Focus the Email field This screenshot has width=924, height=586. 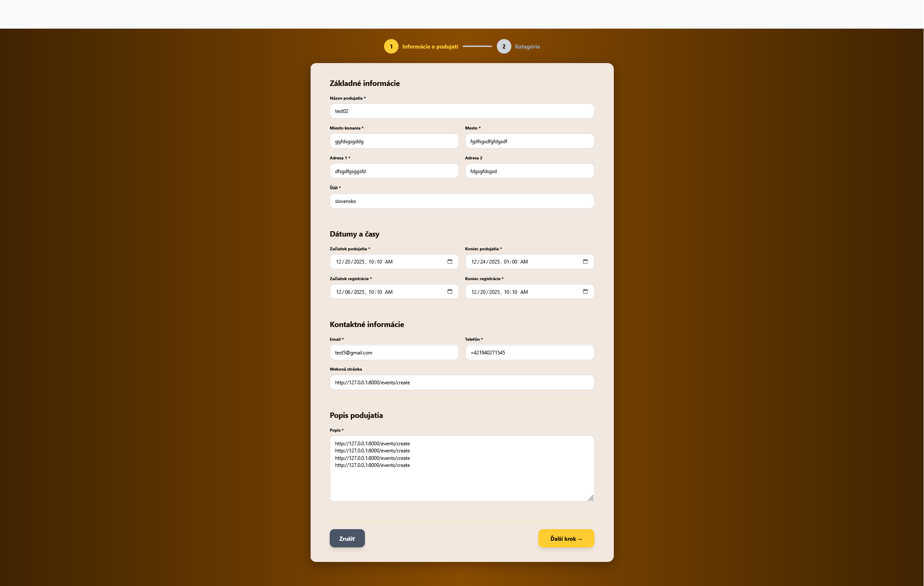(394, 353)
